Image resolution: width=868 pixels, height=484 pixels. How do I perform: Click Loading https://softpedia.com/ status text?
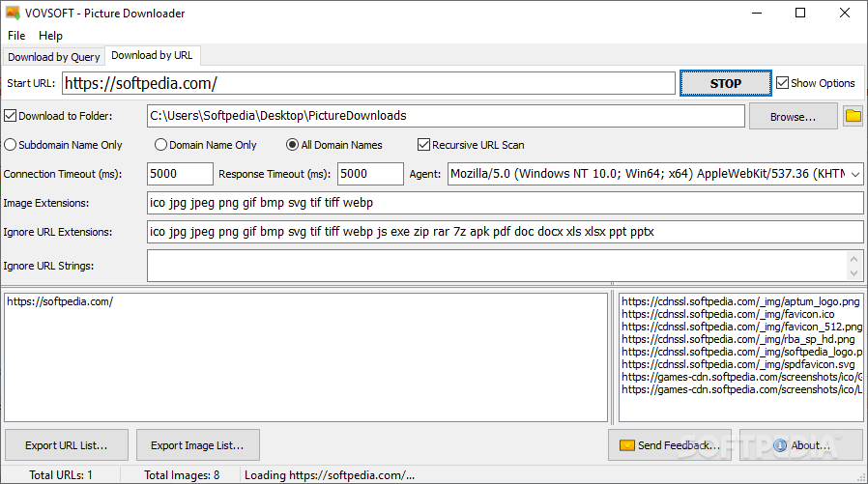[x=330, y=475]
